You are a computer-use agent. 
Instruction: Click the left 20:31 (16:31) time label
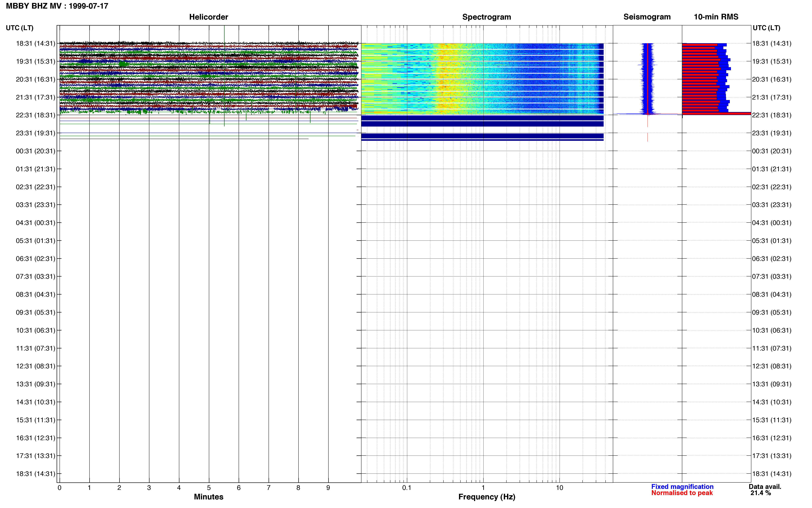(36, 79)
